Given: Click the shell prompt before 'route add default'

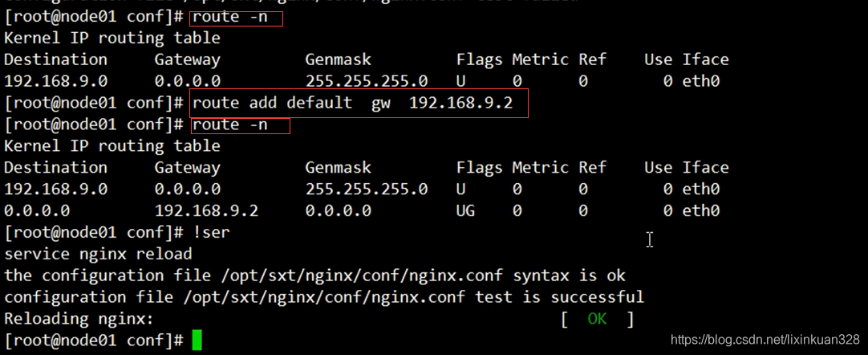Looking at the screenshot, I should (94, 103).
